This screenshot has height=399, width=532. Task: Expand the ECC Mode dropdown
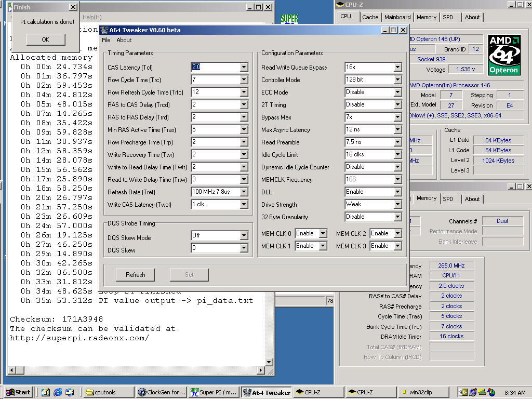[397, 92]
